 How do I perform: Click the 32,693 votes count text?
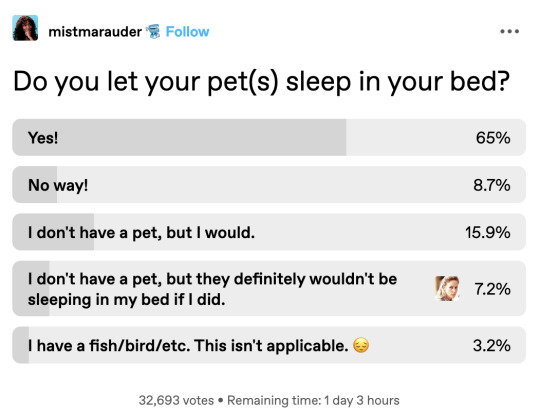coord(176,401)
